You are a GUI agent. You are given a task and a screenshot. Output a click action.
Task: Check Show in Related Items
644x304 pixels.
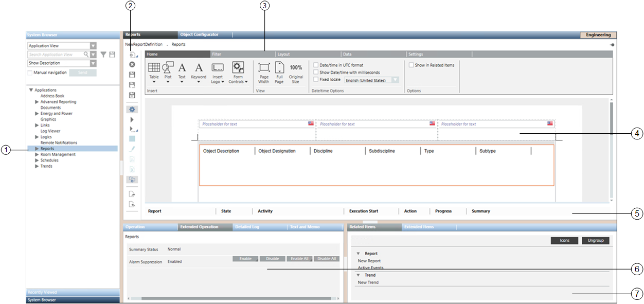click(x=411, y=65)
